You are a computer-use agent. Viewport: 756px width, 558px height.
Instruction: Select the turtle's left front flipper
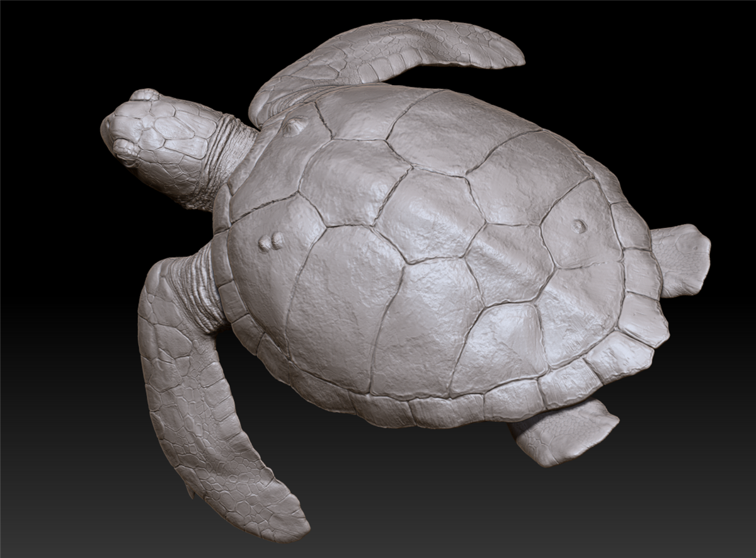(x=202, y=378)
